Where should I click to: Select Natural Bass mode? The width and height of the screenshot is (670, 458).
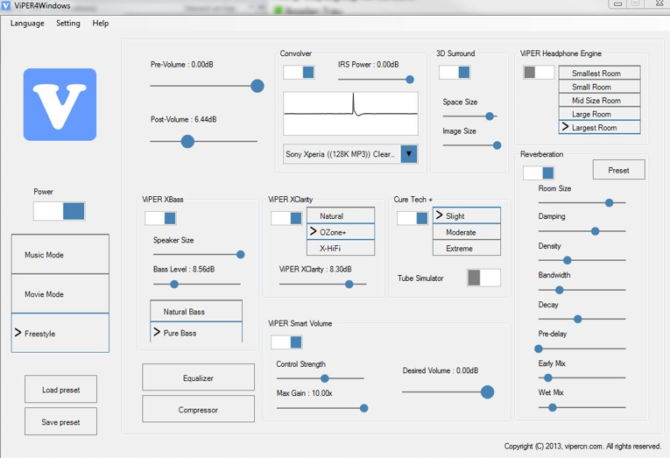point(196,311)
